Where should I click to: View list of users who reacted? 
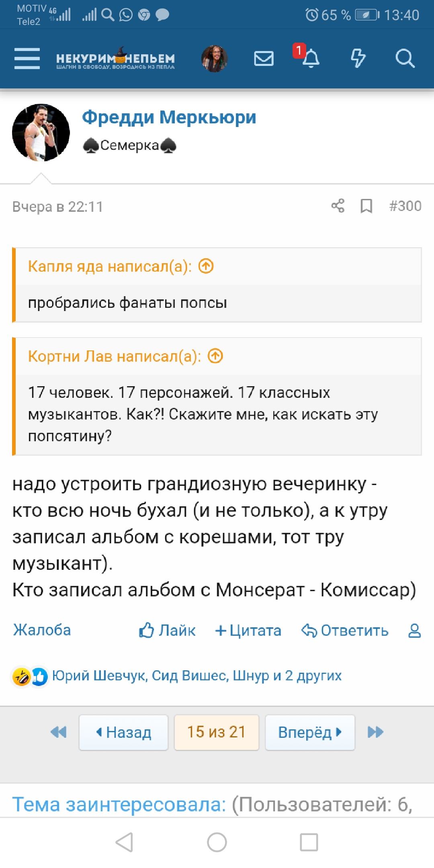[197, 676]
